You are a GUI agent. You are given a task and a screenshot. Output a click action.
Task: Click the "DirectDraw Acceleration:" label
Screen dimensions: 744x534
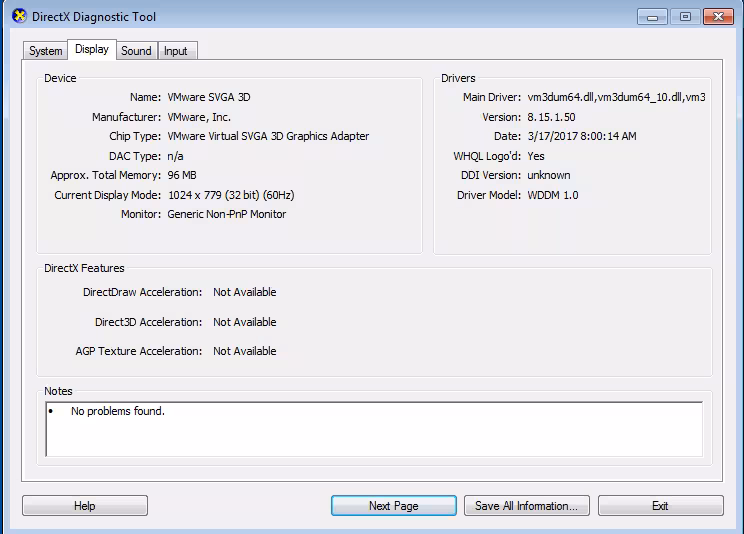(142, 292)
